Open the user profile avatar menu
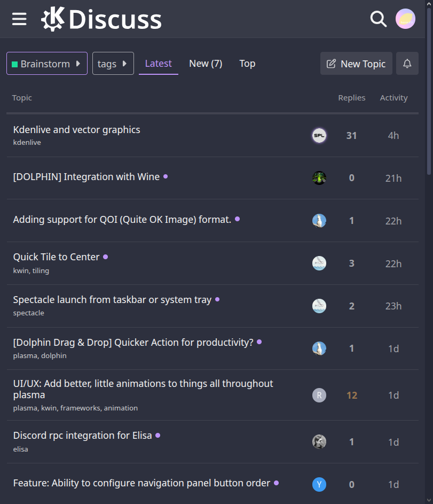This screenshot has width=433, height=504. coord(405,19)
